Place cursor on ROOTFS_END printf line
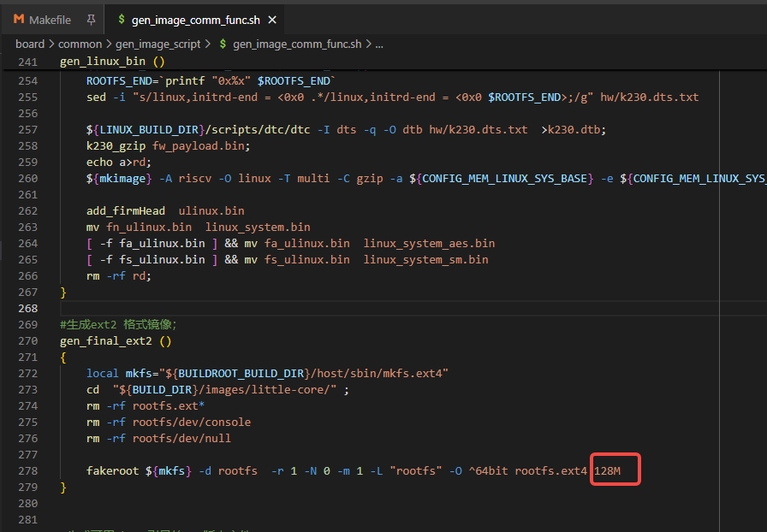Image resolution: width=767 pixels, height=532 pixels. (211, 81)
